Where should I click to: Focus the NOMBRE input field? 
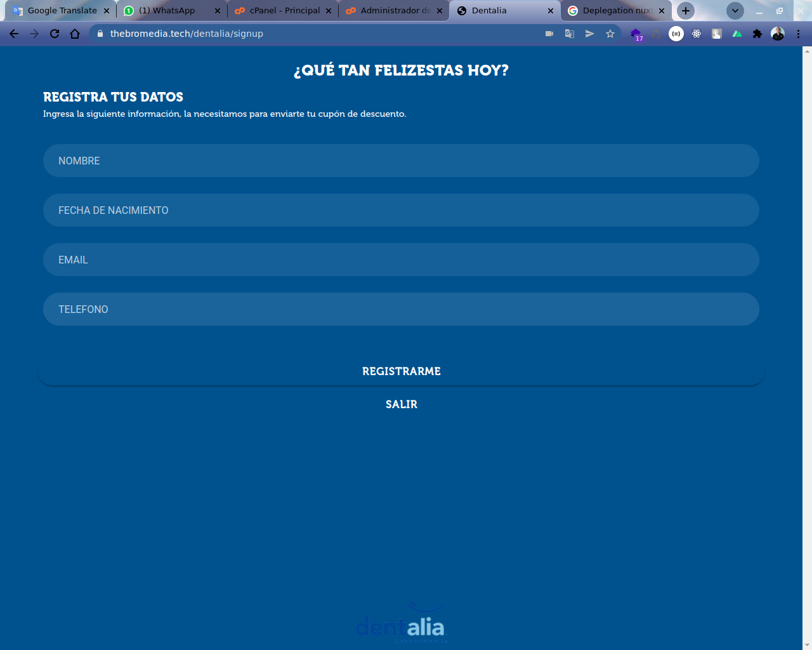click(x=401, y=161)
